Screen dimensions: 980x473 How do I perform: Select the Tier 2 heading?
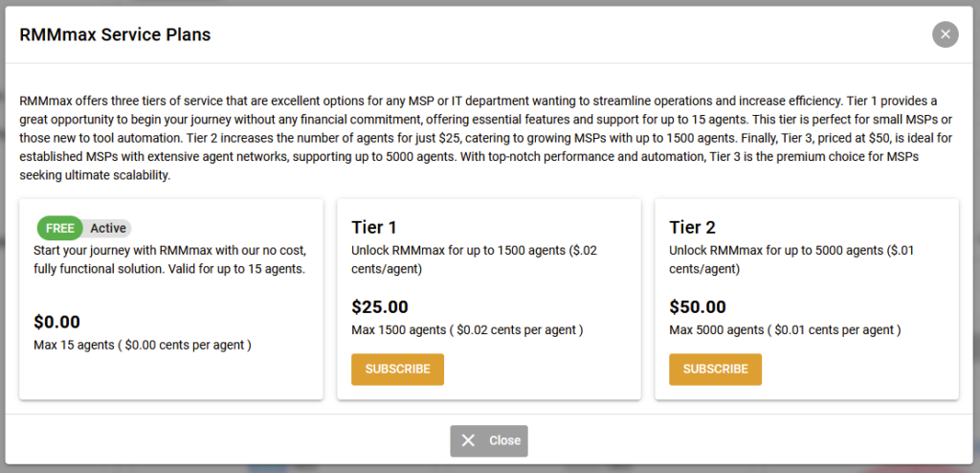[x=693, y=227]
